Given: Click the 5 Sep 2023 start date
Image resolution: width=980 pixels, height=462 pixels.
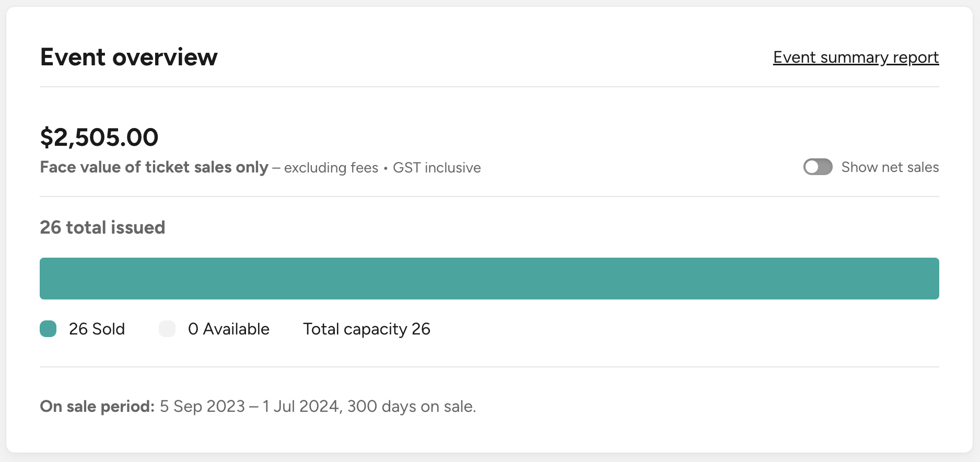Looking at the screenshot, I should [202, 406].
